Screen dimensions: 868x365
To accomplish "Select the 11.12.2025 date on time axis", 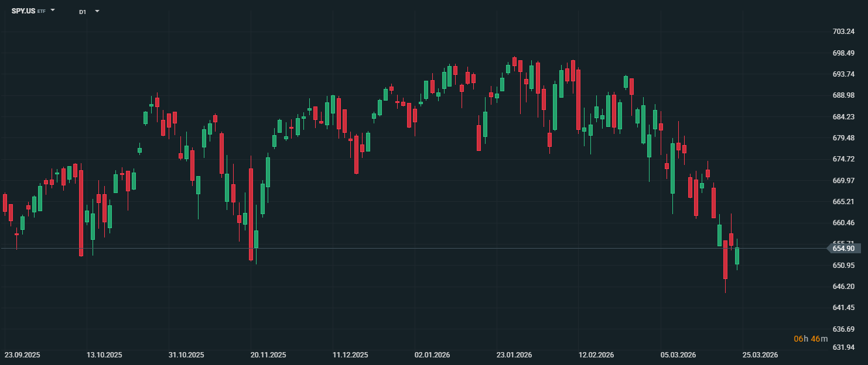I will tap(350, 355).
